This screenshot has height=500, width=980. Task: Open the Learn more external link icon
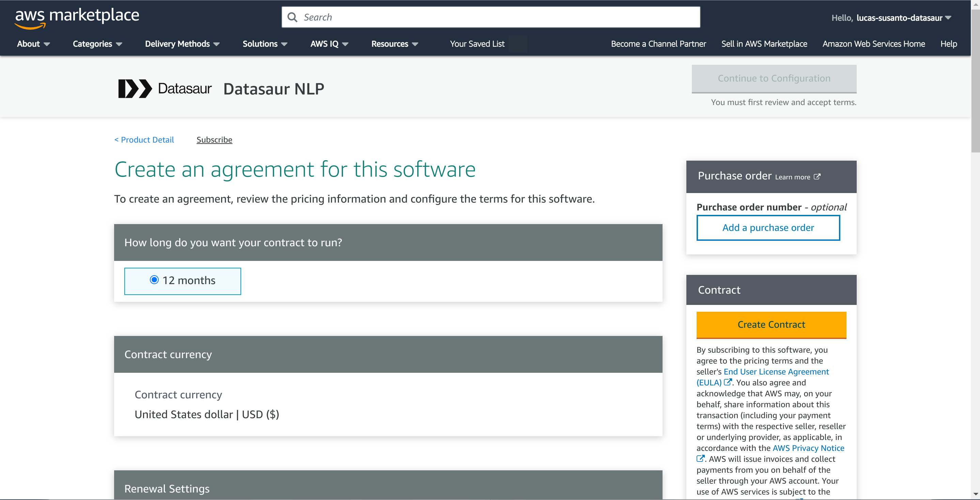817,177
